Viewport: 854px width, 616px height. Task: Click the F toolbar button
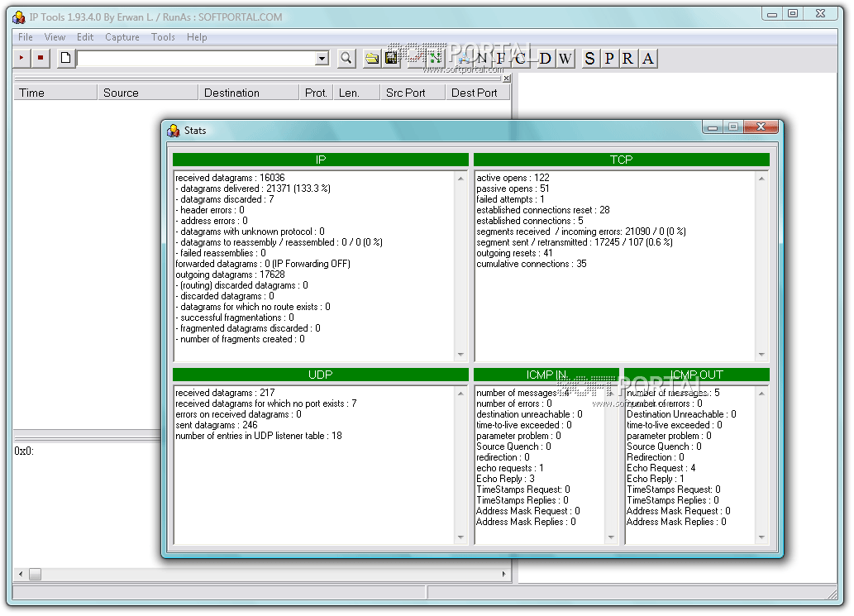coord(501,58)
